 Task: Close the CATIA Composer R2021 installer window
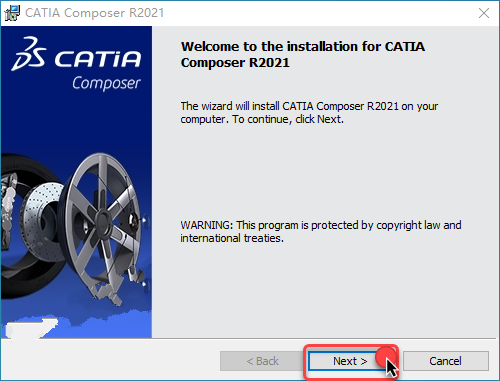484,13
